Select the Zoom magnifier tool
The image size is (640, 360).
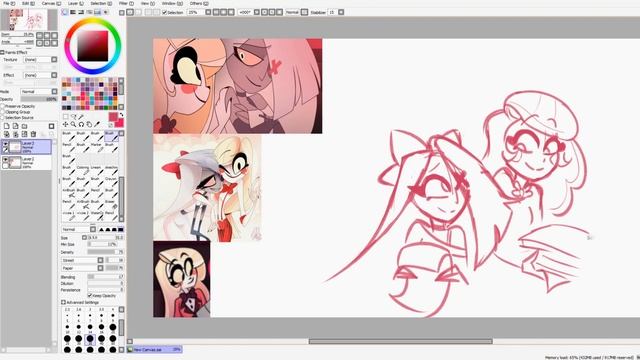(73, 124)
